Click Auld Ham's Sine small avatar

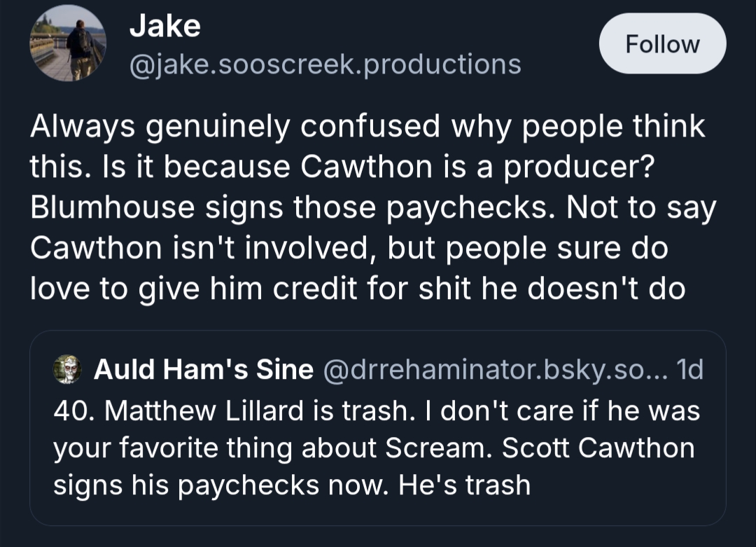point(68,370)
